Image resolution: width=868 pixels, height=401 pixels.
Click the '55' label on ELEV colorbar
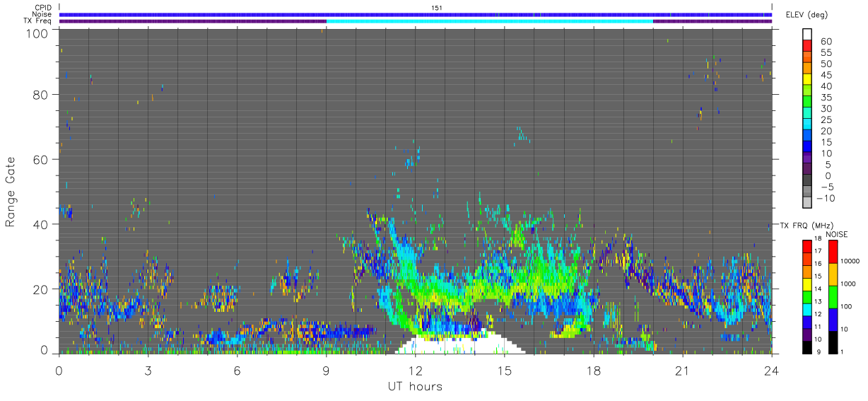[x=826, y=52]
